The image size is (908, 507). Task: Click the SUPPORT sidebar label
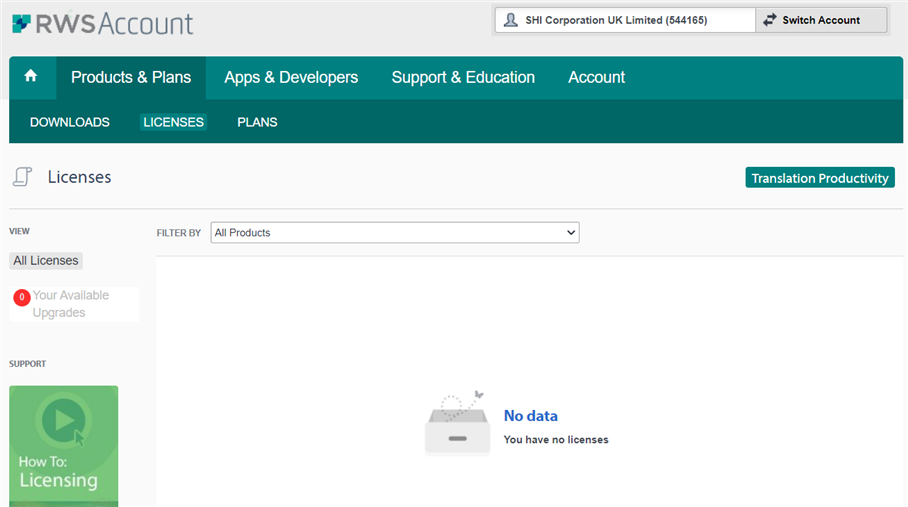27,363
